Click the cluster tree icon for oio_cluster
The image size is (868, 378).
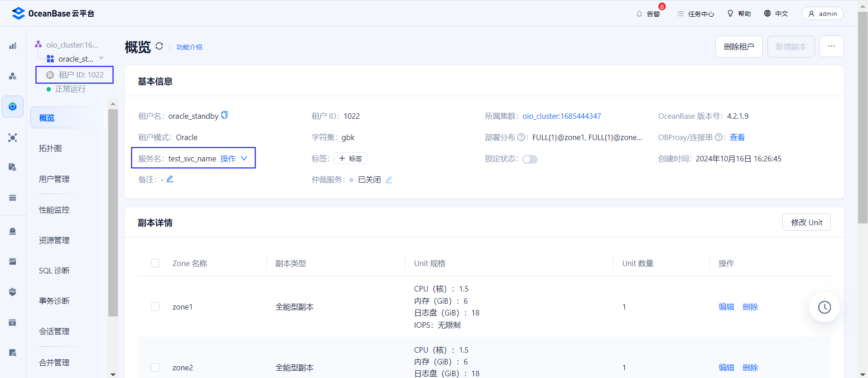[39, 44]
